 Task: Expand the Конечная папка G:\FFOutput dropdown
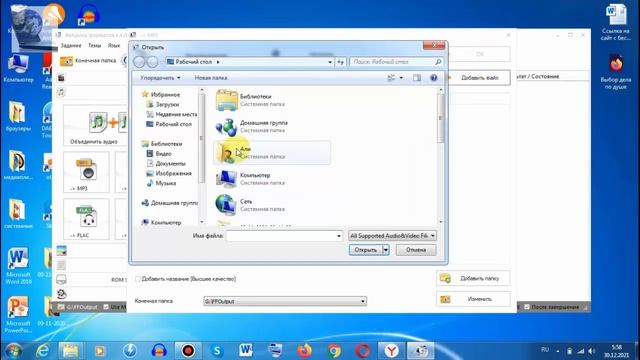(362, 301)
